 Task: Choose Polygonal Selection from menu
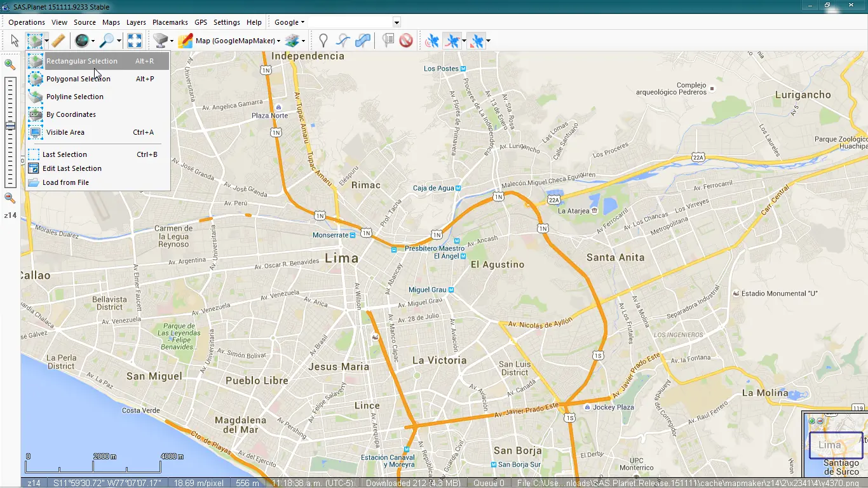[x=98, y=79]
